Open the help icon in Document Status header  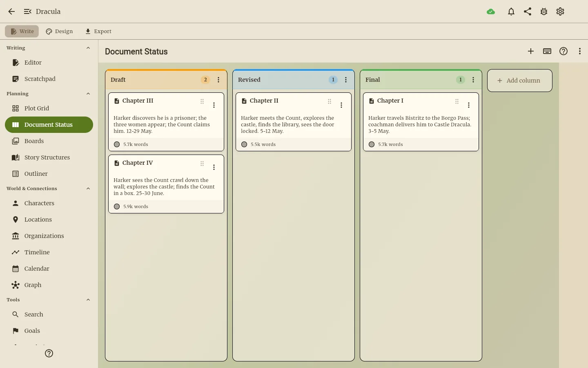coord(563,51)
